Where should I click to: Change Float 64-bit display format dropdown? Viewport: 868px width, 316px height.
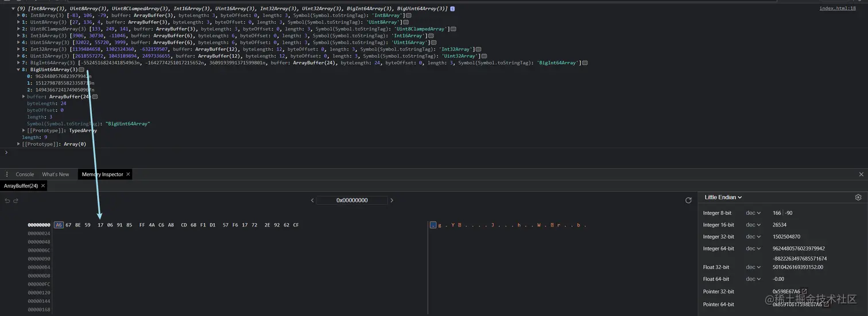coord(753,279)
